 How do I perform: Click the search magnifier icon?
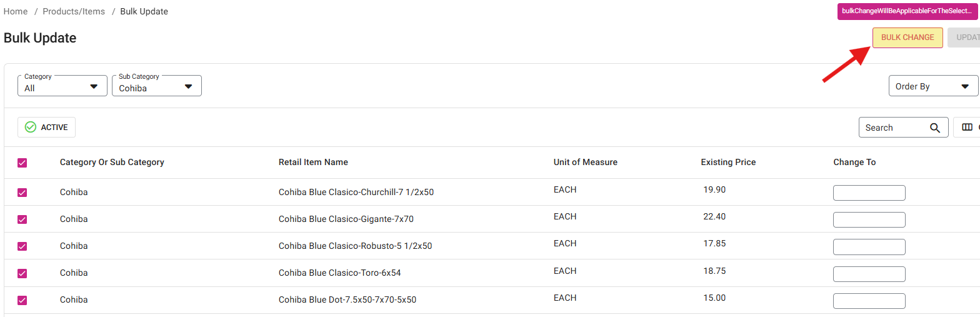click(x=935, y=128)
